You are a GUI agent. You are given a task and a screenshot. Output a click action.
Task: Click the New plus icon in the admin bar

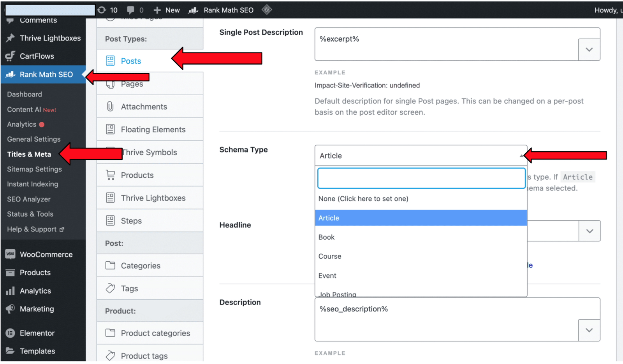point(157,10)
